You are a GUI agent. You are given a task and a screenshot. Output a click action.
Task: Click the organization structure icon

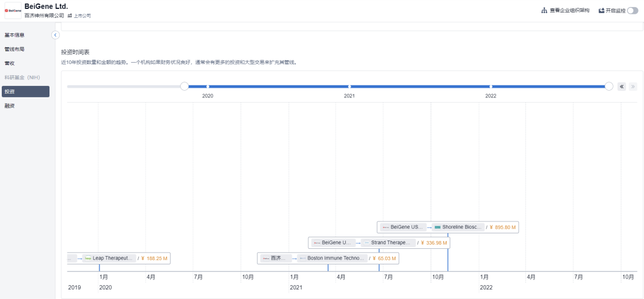tap(544, 11)
